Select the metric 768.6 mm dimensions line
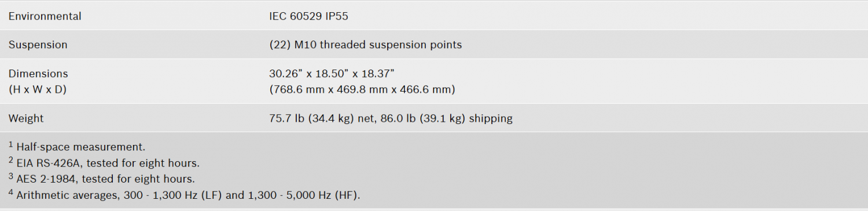 [x=362, y=89]
